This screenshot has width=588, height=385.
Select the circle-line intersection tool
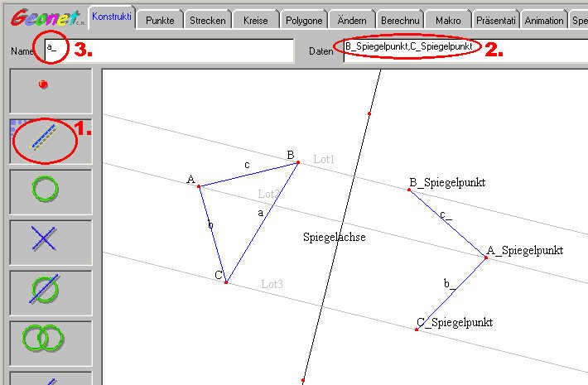coord(44,291)
